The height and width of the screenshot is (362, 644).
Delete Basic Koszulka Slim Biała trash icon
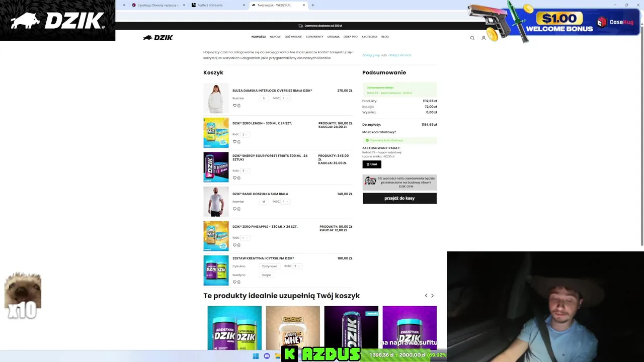[x=239, y=209]
